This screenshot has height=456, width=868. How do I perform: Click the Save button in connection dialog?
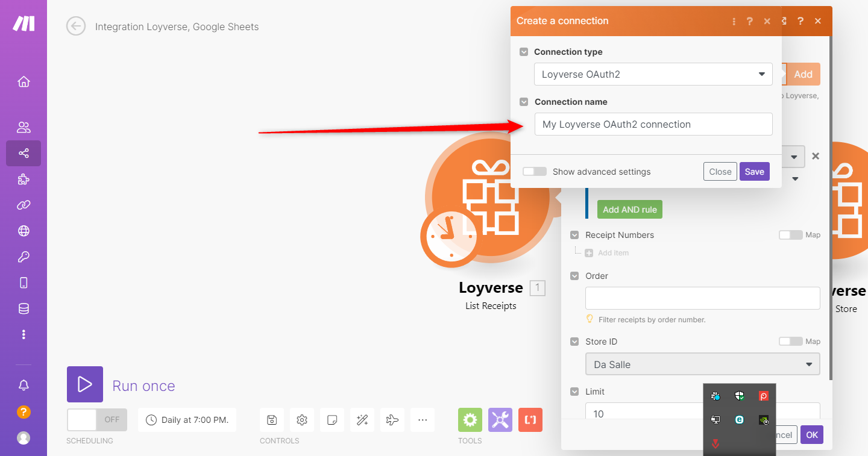(754, 172)
